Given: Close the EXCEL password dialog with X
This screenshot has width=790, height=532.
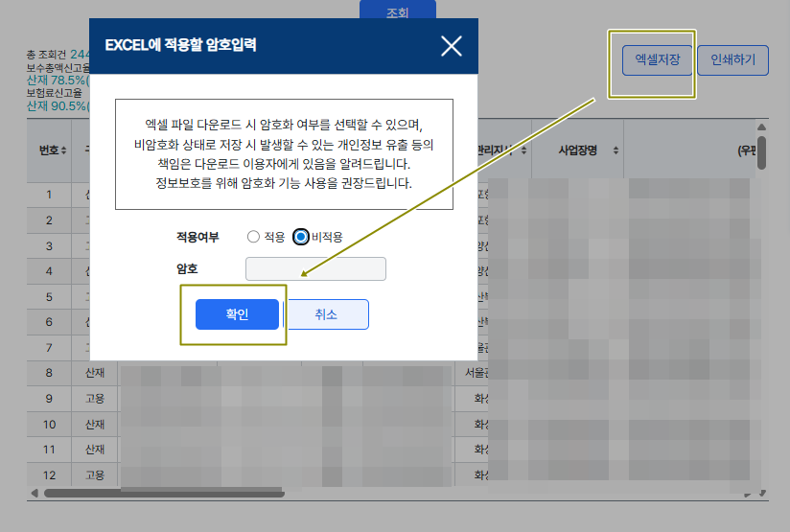Looking at the screenshot, I should (451, 46).
